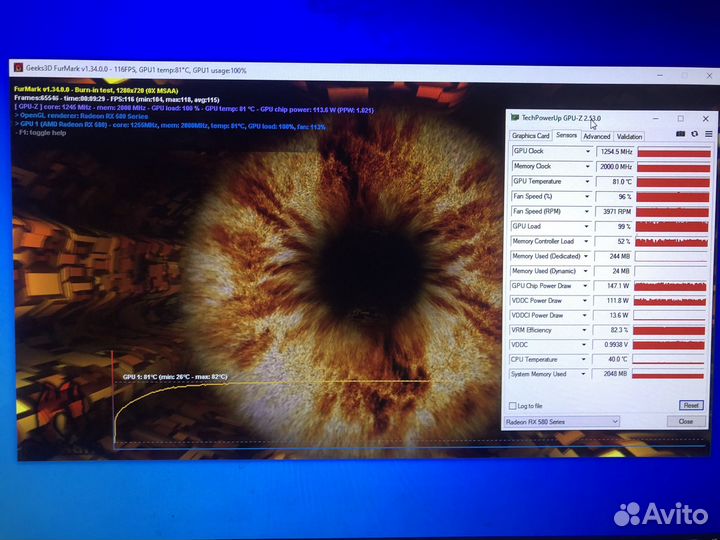Minimize the FurMark window

[x=660, y=75]
